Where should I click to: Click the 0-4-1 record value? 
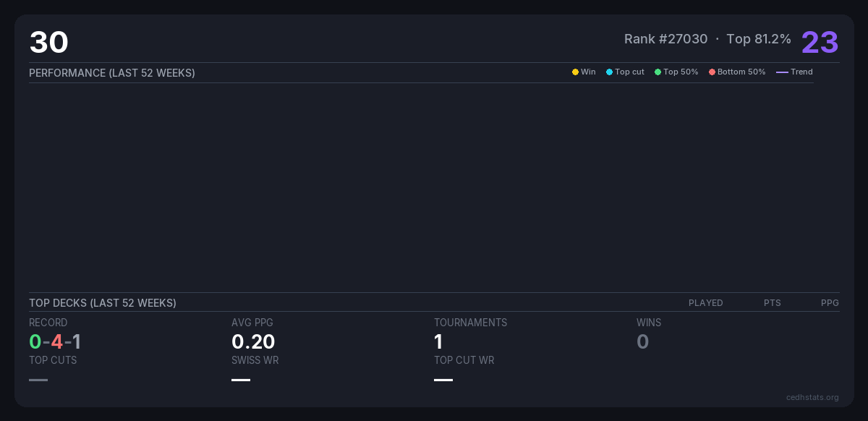tap(55, 341)
